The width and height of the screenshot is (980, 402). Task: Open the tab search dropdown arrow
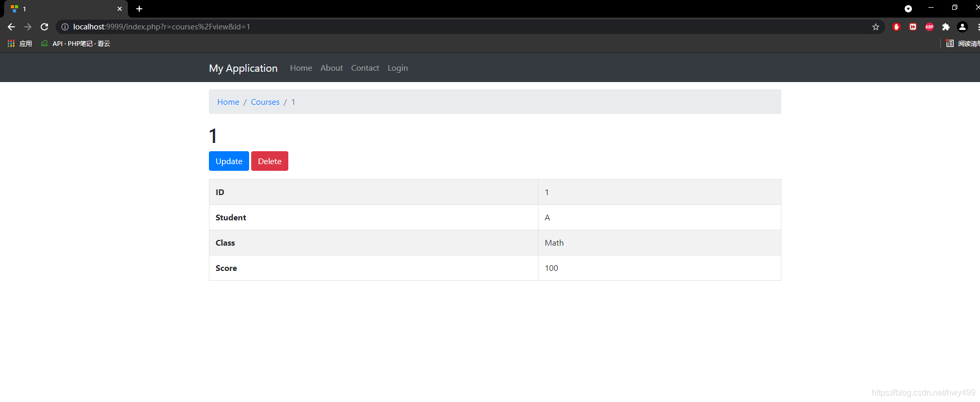908,9
